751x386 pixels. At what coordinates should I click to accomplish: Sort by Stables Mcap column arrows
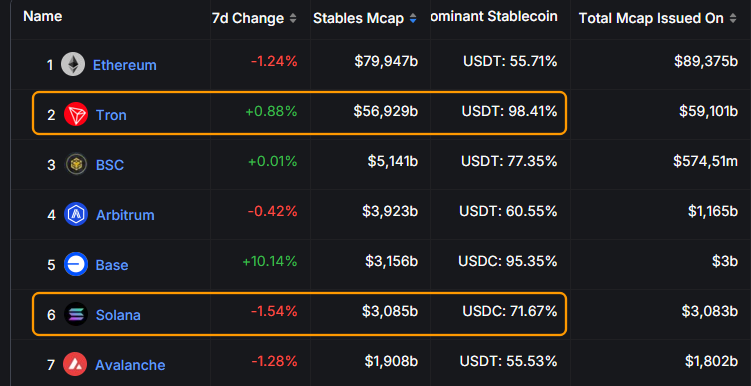pyautogui.click(x=413, y=19)
